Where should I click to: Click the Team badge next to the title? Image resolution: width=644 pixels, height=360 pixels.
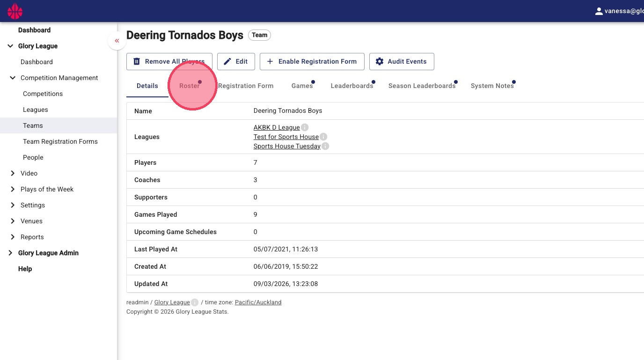(x=259, y=35)
